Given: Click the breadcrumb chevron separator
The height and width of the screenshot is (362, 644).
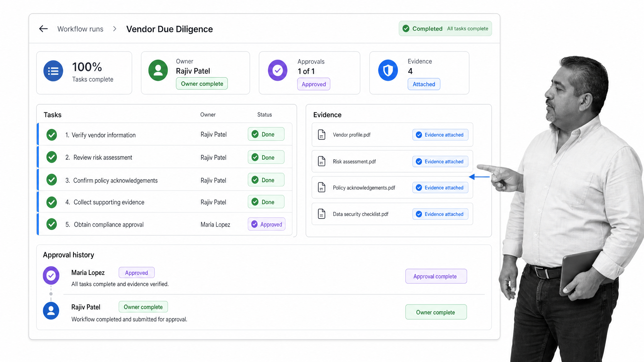Looking at the screenshot, I should pyautogui.click(x=115, y=29).
